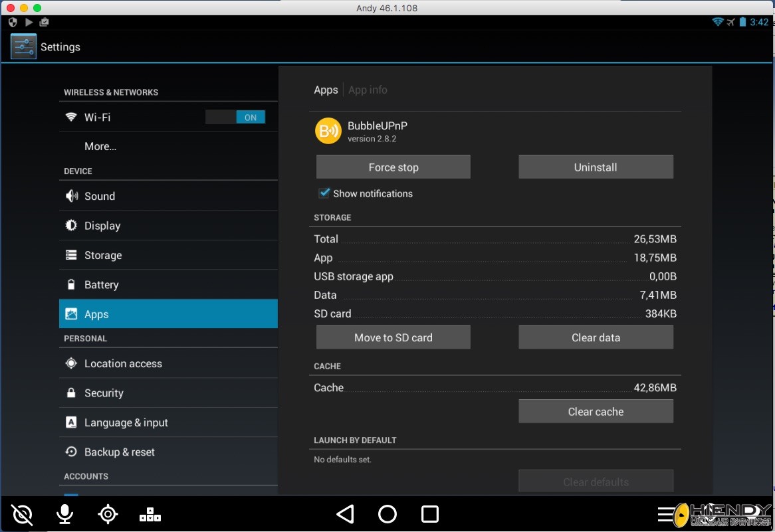Viewport: 775px width, 532px height.
Task: Tap the Android back navigation button
Action: coord(345,514)
